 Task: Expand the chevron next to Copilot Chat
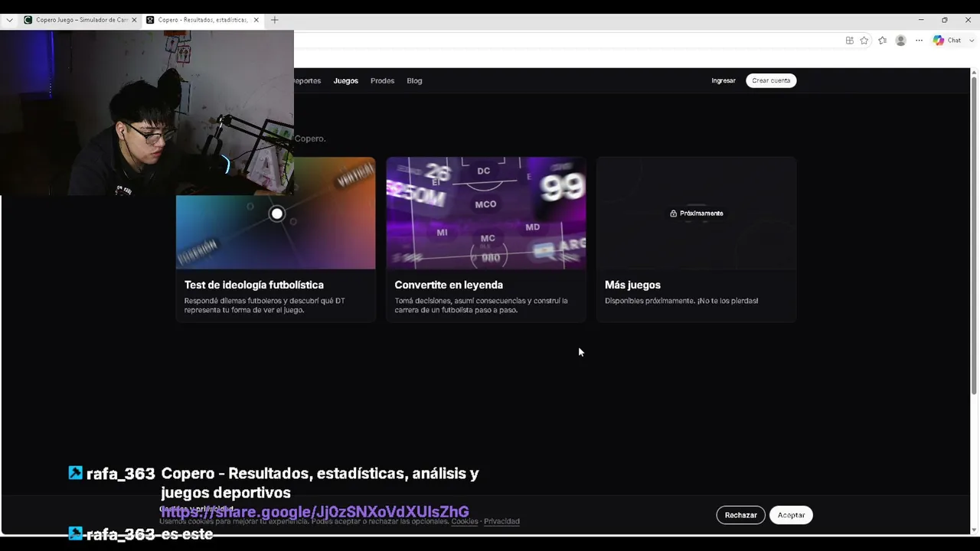pos(972,41)
